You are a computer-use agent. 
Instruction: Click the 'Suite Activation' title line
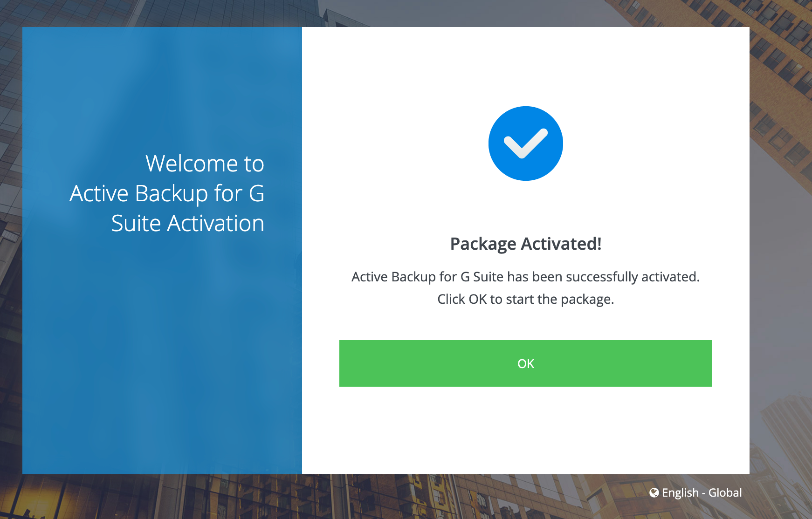(187, 223)
